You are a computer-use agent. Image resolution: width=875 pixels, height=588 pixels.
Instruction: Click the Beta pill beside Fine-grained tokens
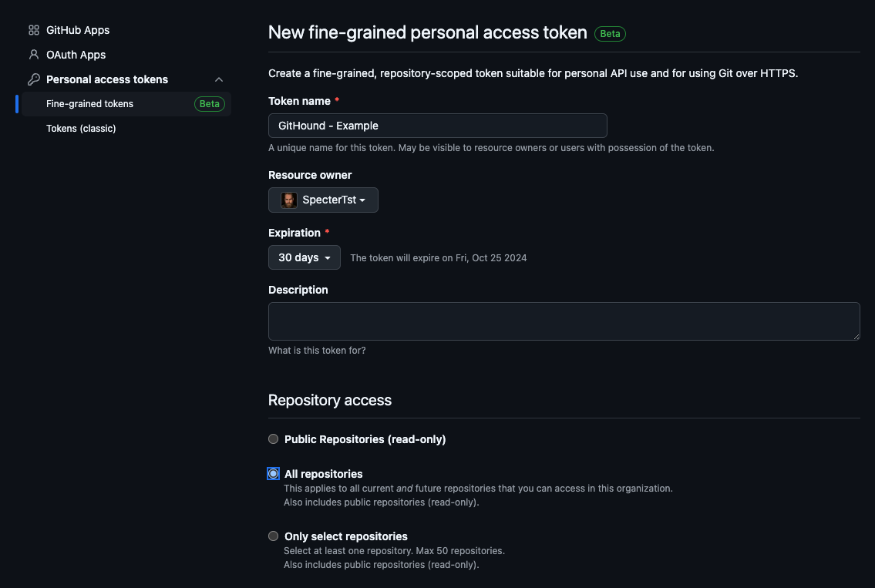(x=209, y=103)
